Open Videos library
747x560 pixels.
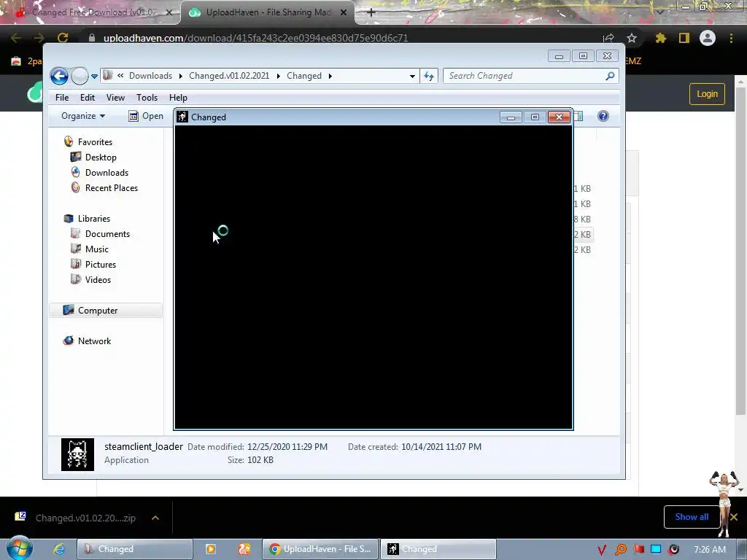[x=98, y=279]
